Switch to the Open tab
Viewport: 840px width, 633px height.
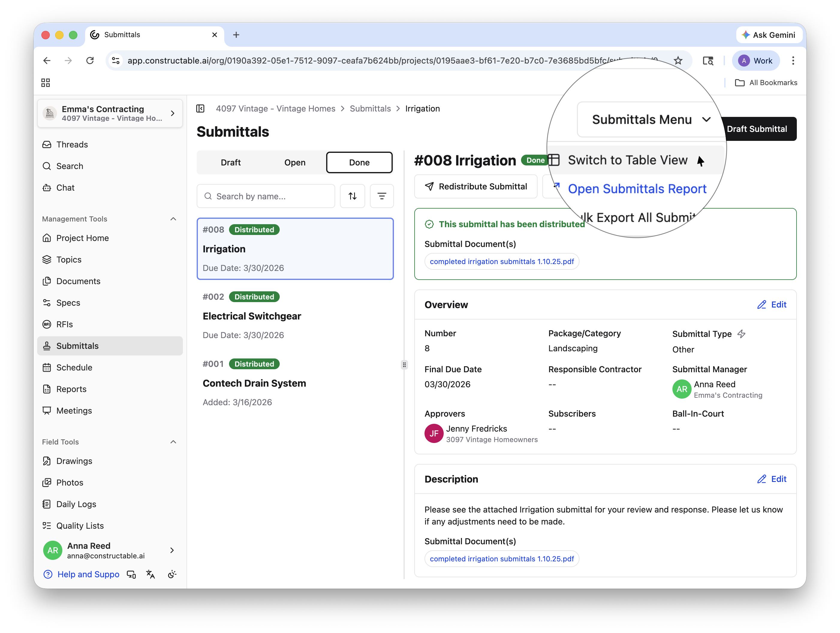(x=295, y=162)
